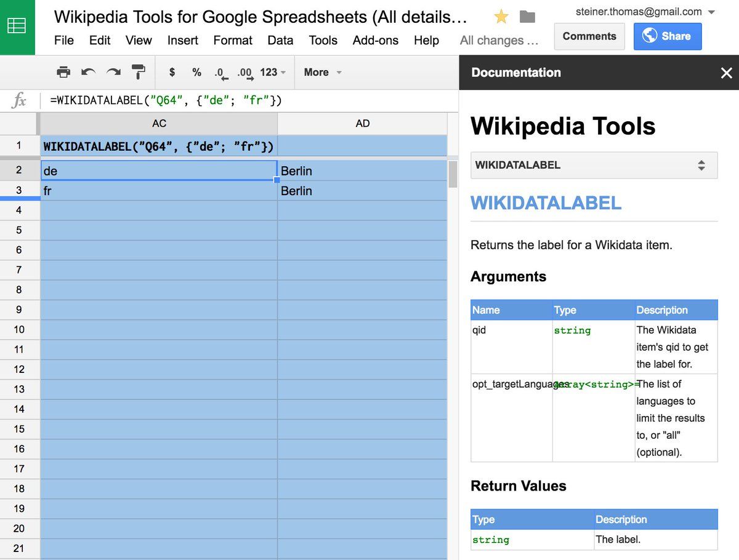
Task: Star this spreadsheet document
Action: 501,17
